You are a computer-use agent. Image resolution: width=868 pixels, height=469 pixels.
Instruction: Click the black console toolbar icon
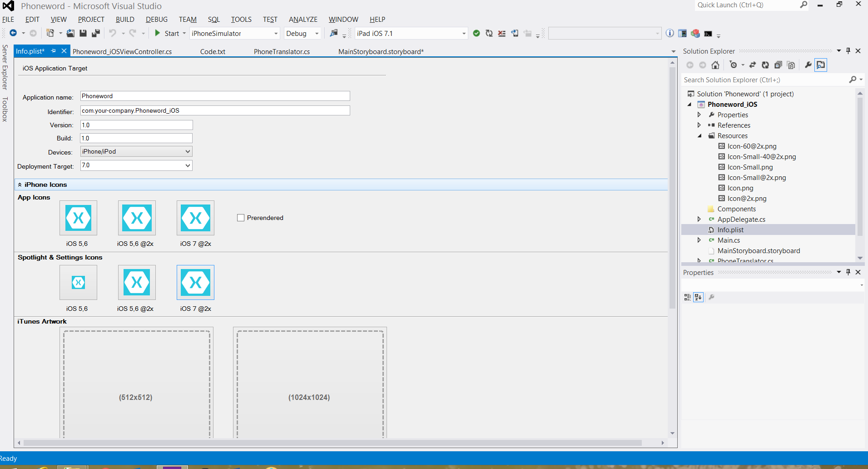coord(708,34)
